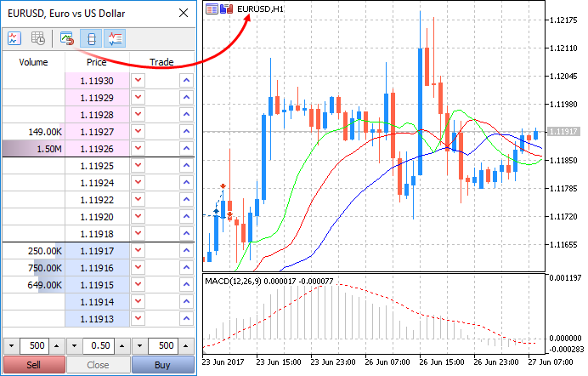The height and width of the screenshot is (376, 588).
Task: Increase the 0.50 volume with up arrow
Action: click(122, 346)
